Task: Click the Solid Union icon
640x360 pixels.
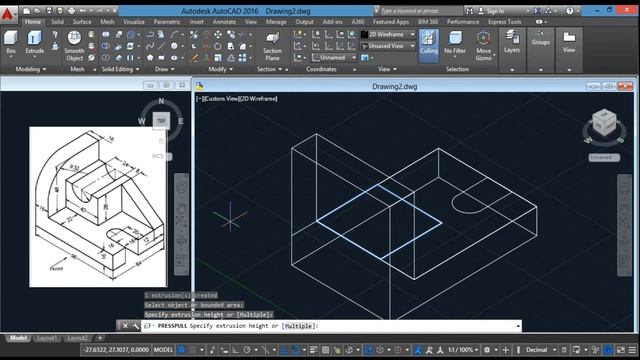Action: coord(106,35)
